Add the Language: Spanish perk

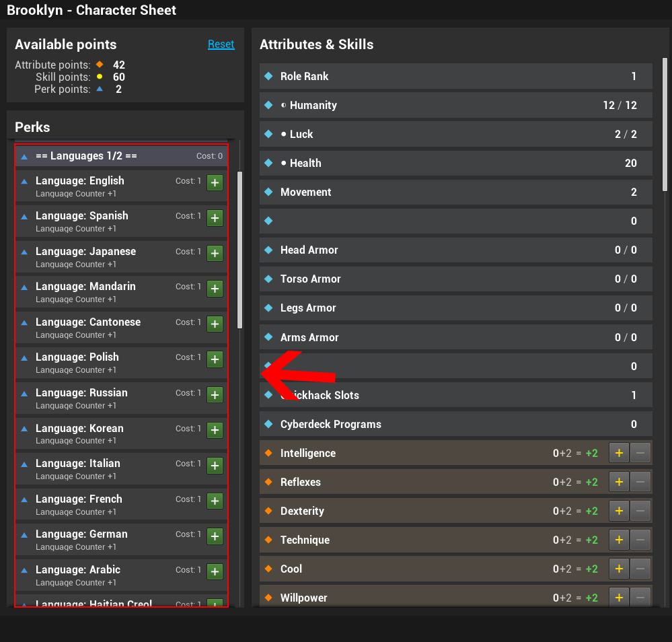coord(215,218)
